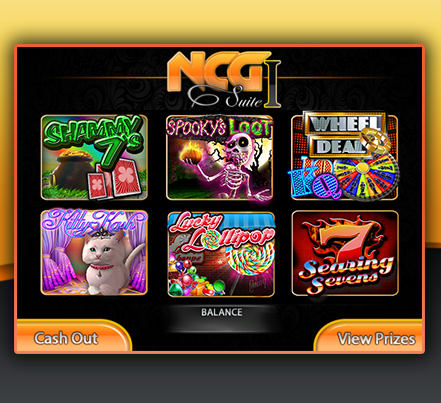Screen dimensions: 441x403
Task: Click the swirled lollipop in Lucky Lollipop
Action: click(250, 257)
